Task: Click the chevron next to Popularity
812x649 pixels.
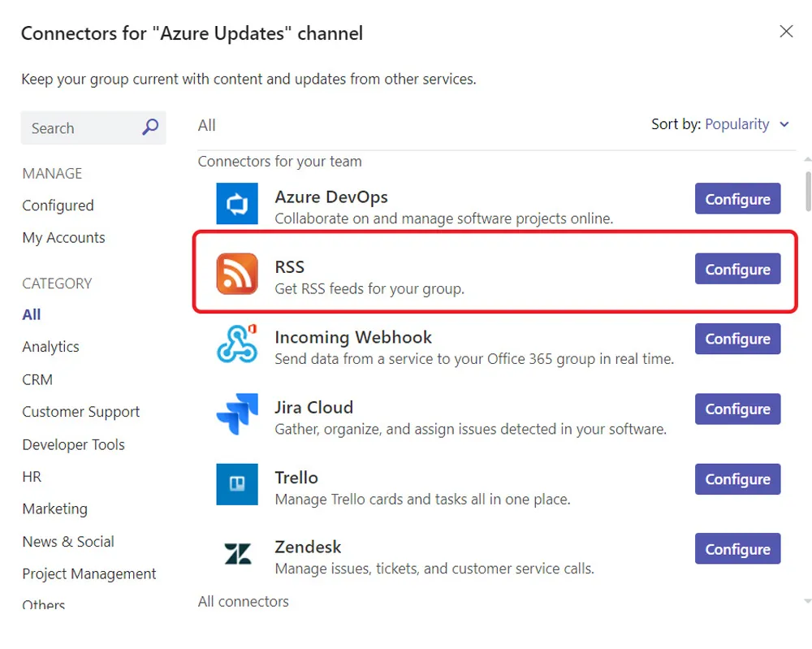Action: pyautogui.click(x=784, y=124)
